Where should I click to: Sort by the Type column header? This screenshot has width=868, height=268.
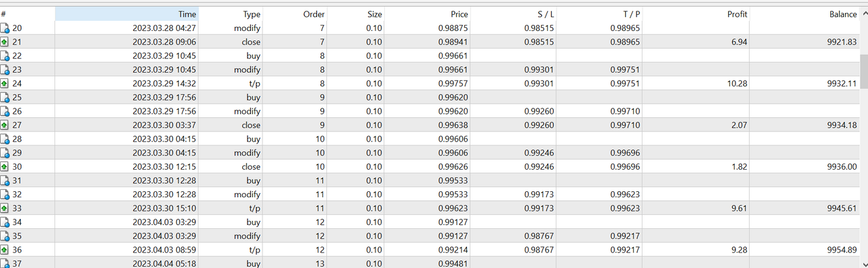point(230,14)
